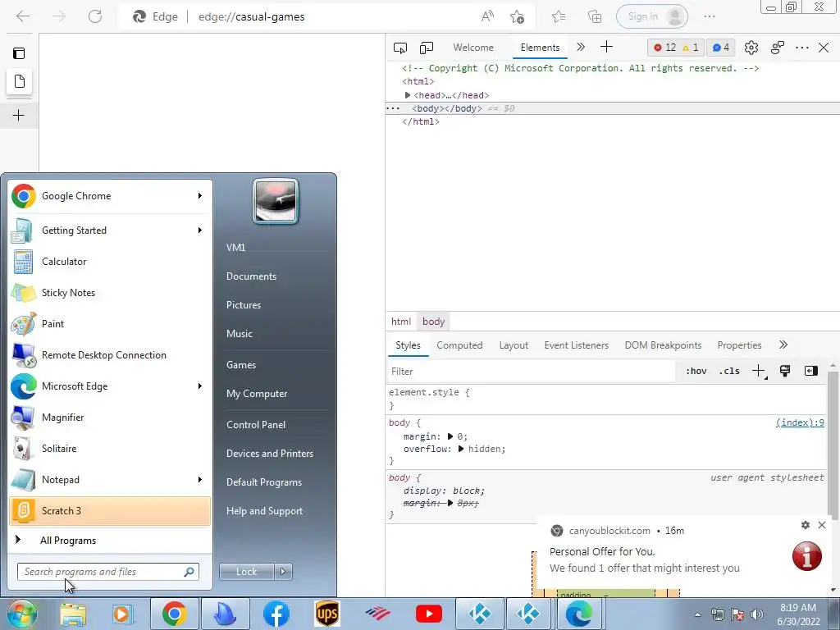Toggle the .cls classes panel

tap(729, 372)
